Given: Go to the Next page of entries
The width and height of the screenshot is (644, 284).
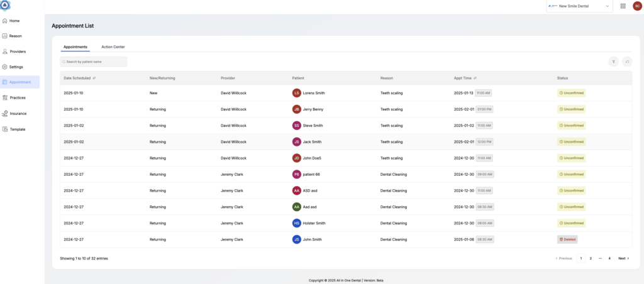Looking at the screenshot, I should tap(623, 258).
